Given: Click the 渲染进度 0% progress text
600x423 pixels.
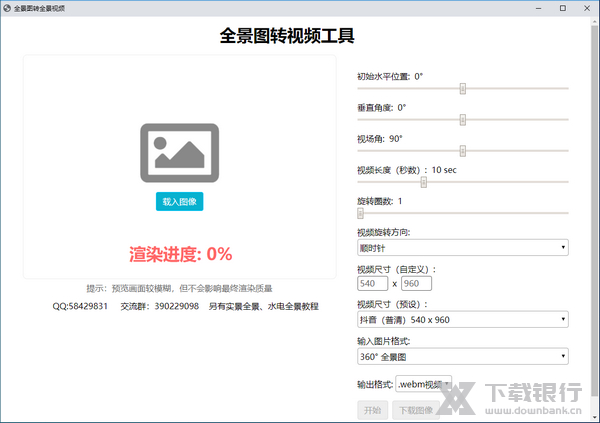Looking at the screenshot, I should click(180, 253).
